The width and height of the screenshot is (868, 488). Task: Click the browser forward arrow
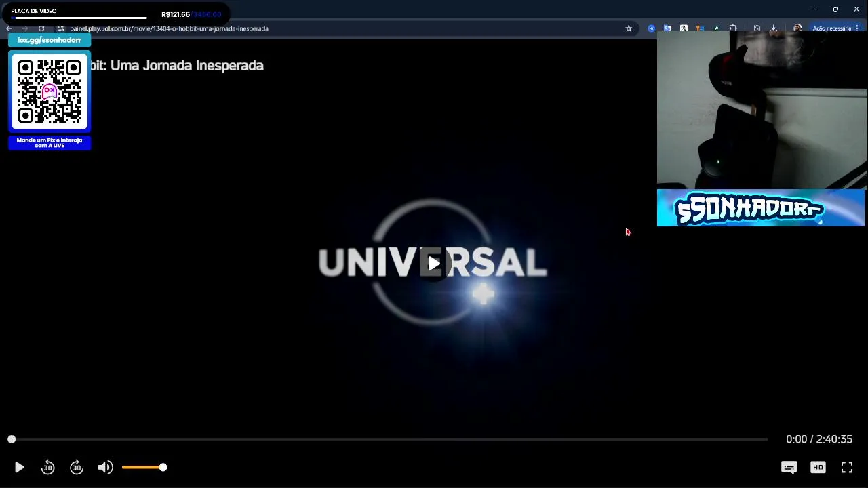pos(25,28)
